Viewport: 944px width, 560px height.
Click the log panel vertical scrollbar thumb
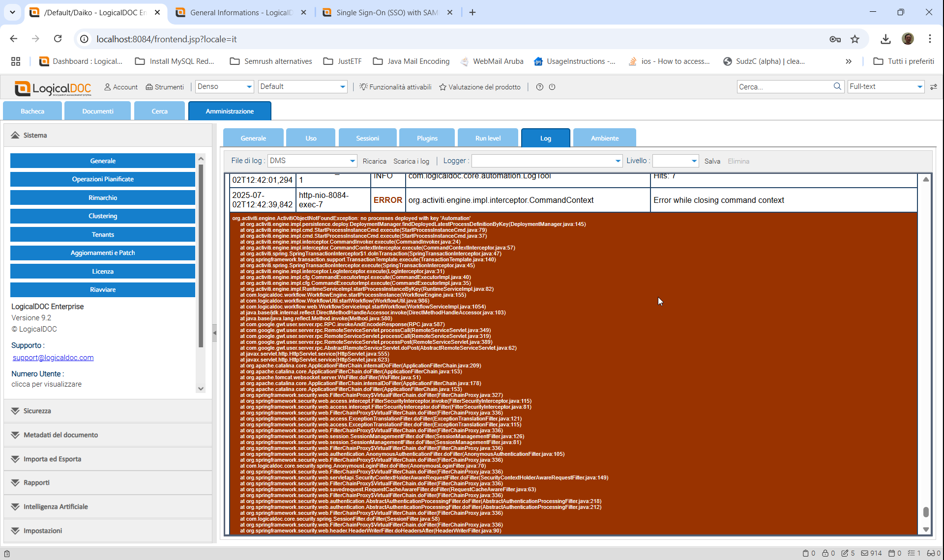[926, 512]
